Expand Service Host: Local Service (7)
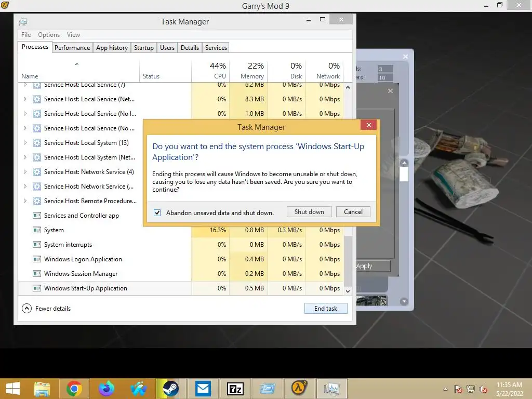 25,85
